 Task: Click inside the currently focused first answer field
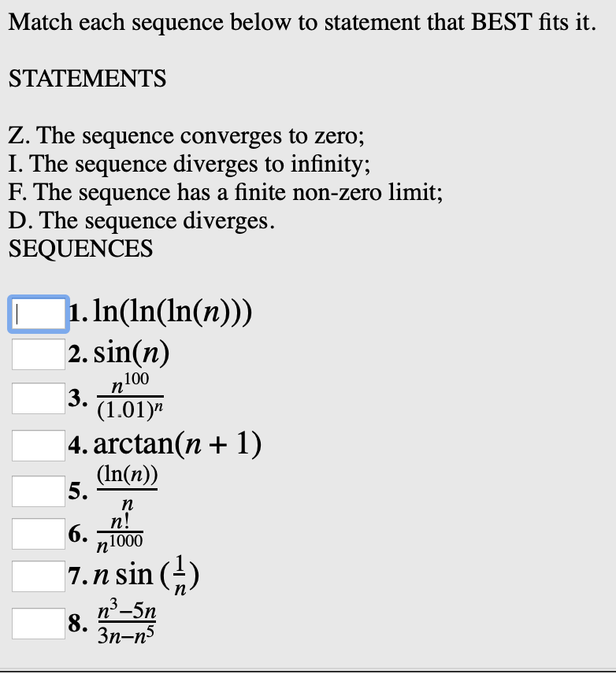38,313
